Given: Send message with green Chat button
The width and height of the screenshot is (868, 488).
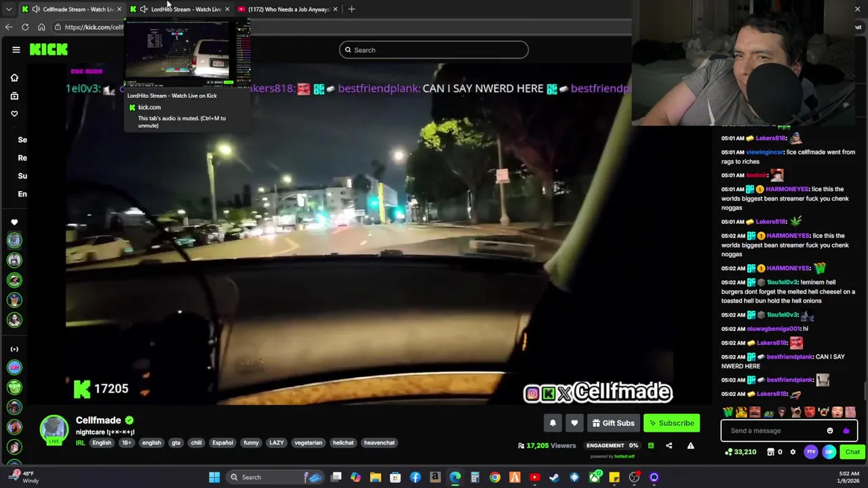Looking at the screenshot, I should (x=852, y=452).
